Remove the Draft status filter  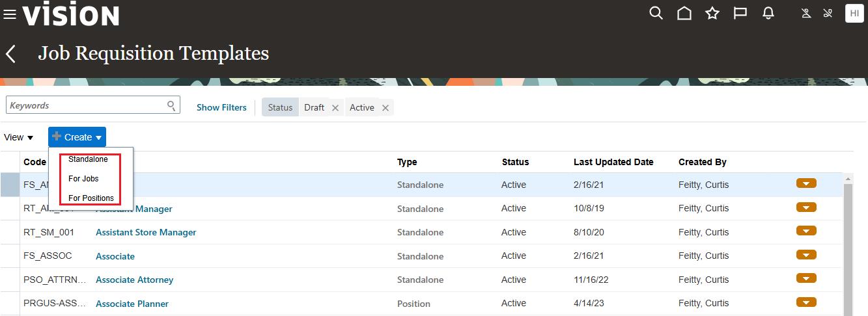(335, 108)
